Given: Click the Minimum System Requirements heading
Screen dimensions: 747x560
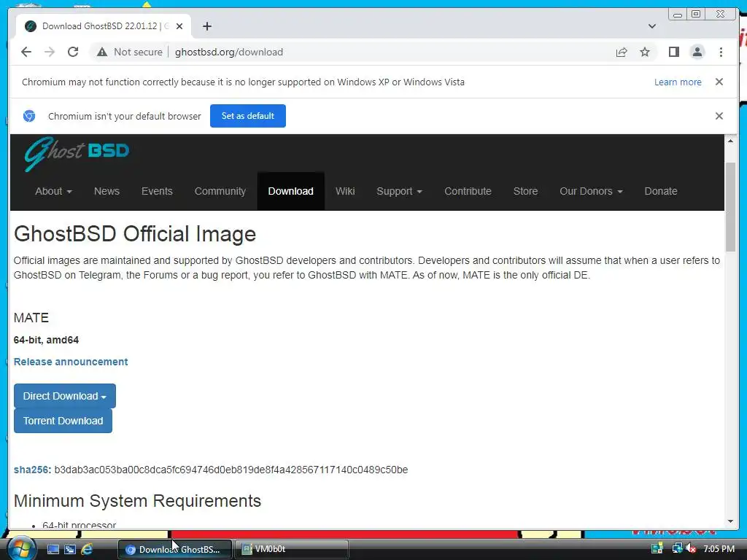Looking at the screenshot, I should 137,501.
